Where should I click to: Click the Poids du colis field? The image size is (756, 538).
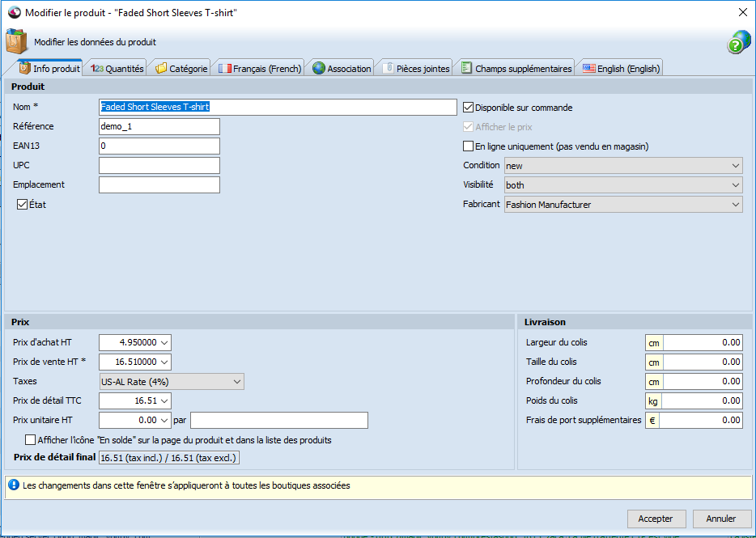coord(703,400)
